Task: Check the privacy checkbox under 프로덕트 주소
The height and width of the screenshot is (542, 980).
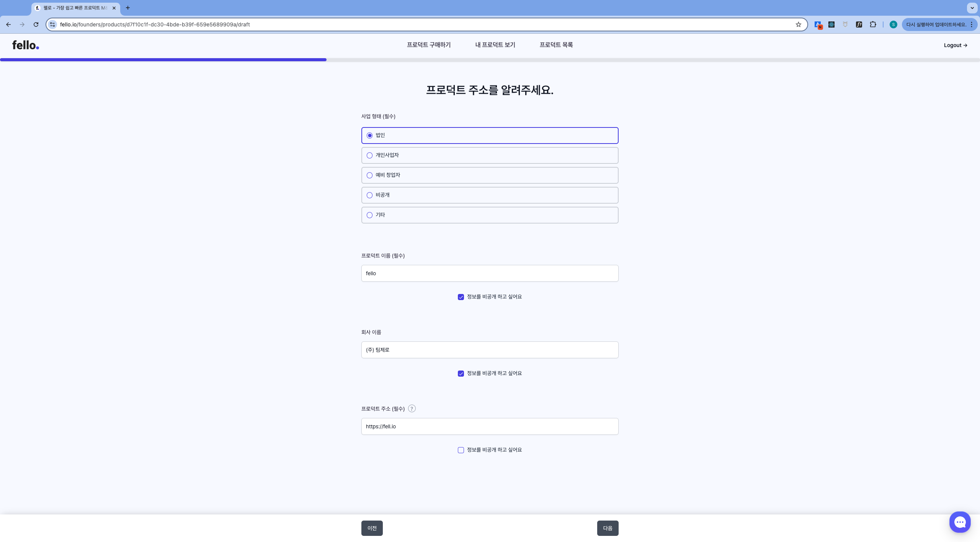Action: (x=461, y=450)
